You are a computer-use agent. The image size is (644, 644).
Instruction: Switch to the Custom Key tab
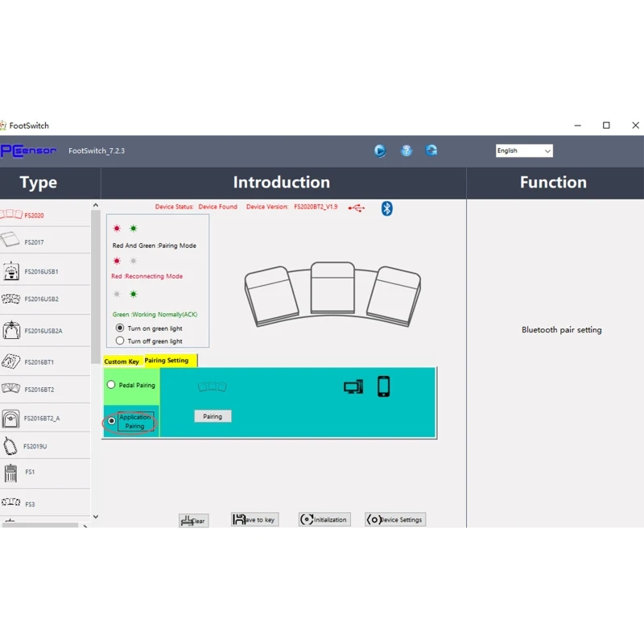[x=122, y=361]
